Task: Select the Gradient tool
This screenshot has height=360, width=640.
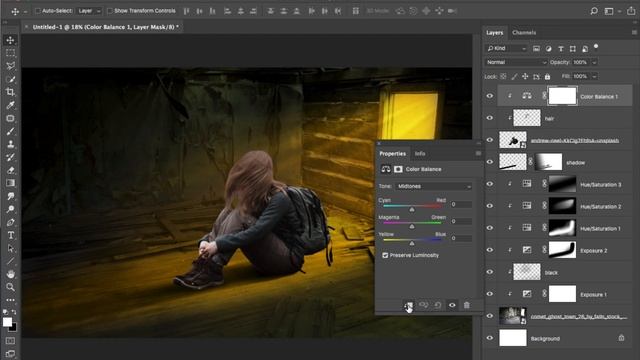Action: point(11,183)
